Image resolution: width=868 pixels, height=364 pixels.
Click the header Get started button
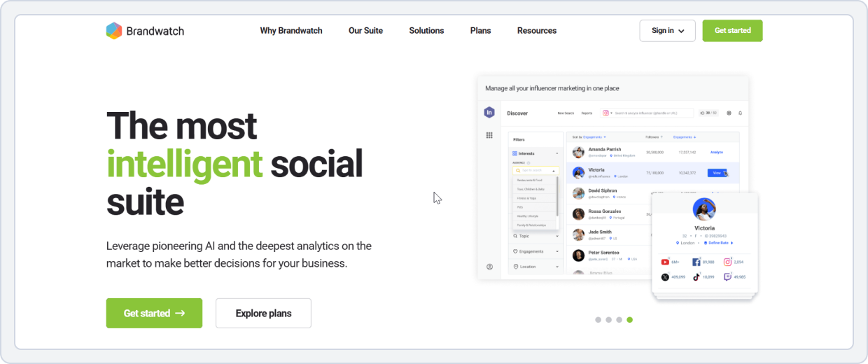732,31
